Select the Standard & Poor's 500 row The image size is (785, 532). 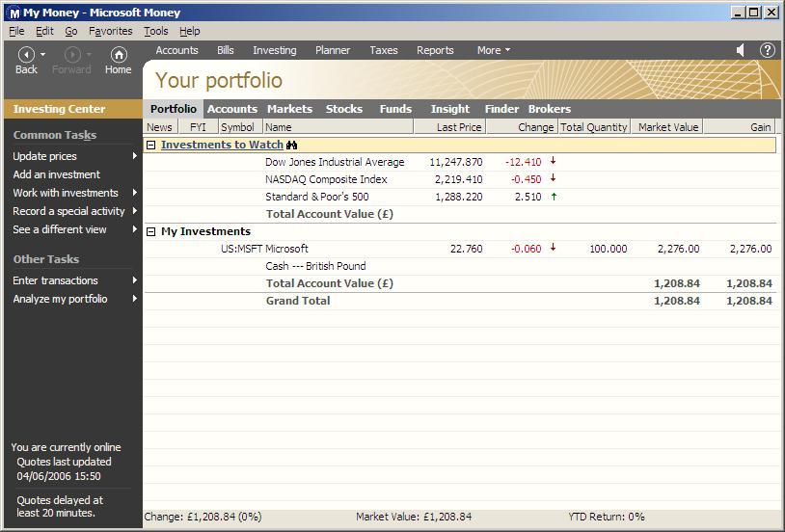click(460, 197)
